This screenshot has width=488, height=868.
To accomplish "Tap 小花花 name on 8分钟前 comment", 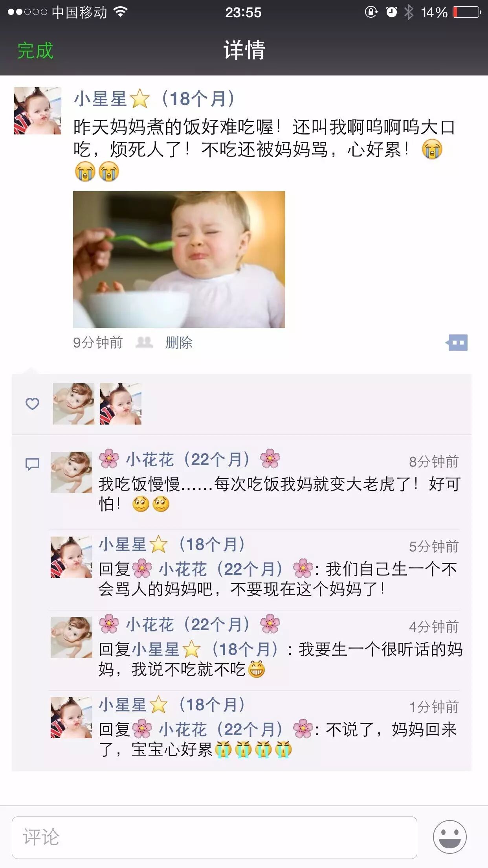I will tap(189, 459).
